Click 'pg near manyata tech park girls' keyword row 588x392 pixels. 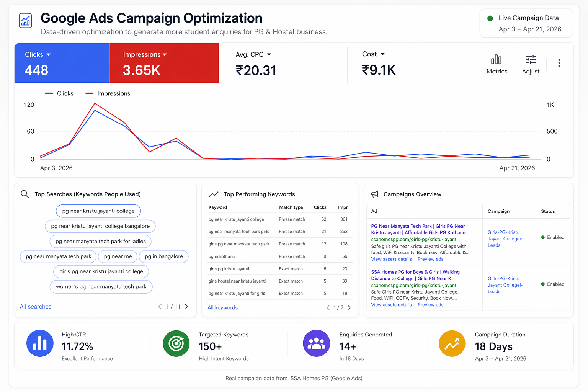point(279,232)
